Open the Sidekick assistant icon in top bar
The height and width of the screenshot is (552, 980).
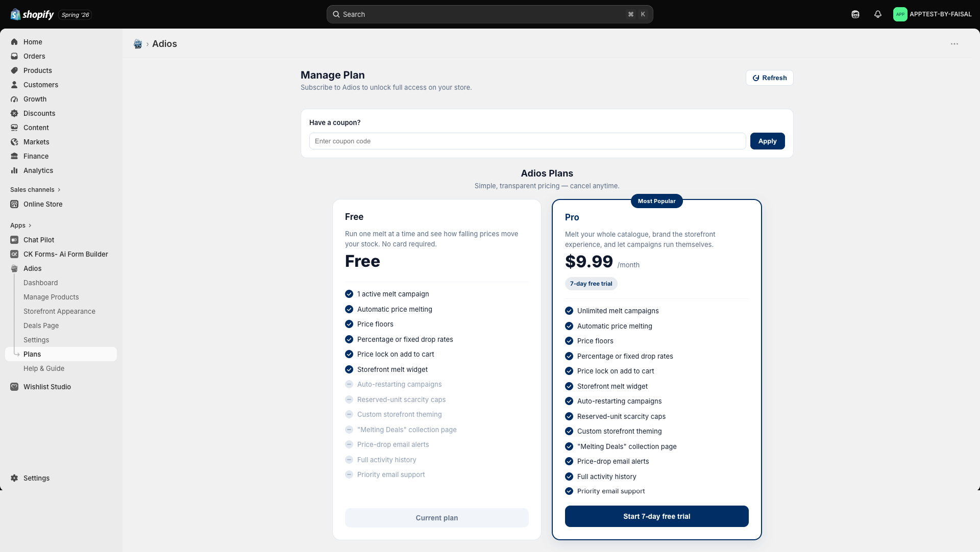(855, 14)
